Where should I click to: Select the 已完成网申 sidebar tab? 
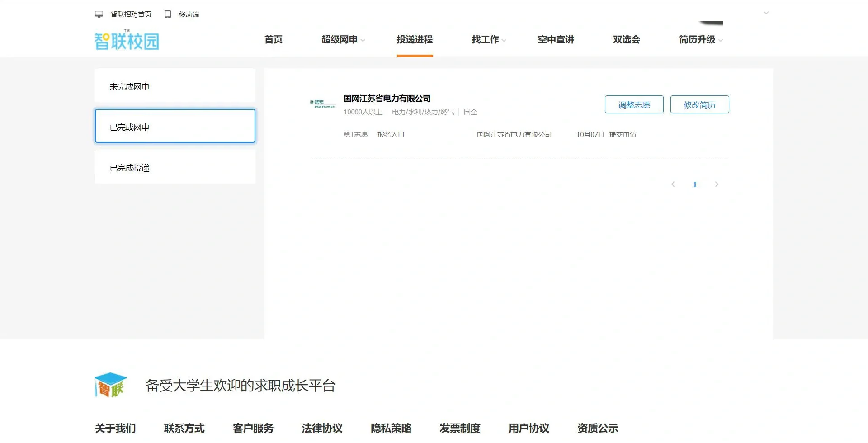[175, 126]
